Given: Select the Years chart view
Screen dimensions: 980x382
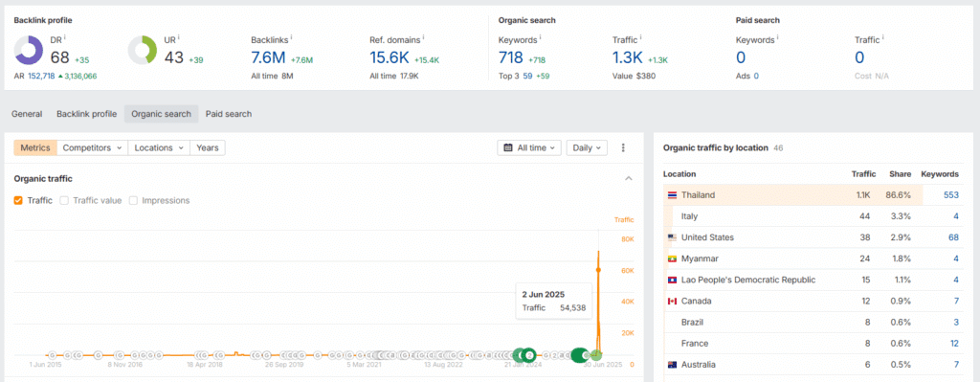Looking at the screenshot, I should [x=208, y=148].
